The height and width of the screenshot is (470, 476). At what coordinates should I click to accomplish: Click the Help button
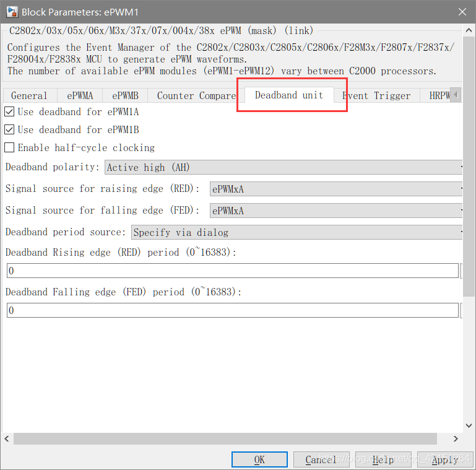pos(383,459)
